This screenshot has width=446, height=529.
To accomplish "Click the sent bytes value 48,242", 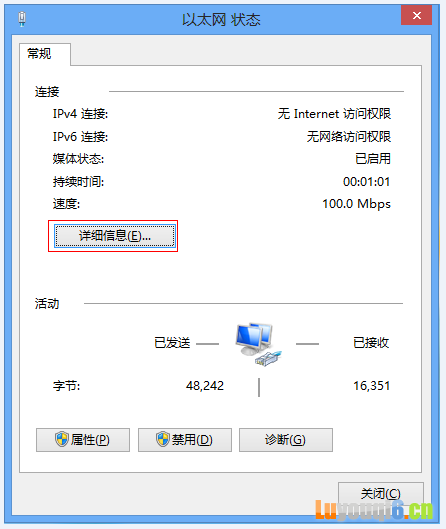I will coord(205,386).
